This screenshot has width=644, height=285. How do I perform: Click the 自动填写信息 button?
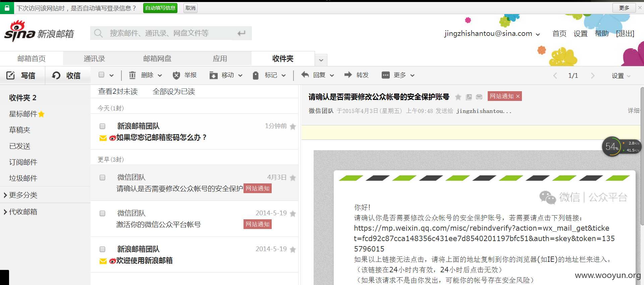(160, 8)
